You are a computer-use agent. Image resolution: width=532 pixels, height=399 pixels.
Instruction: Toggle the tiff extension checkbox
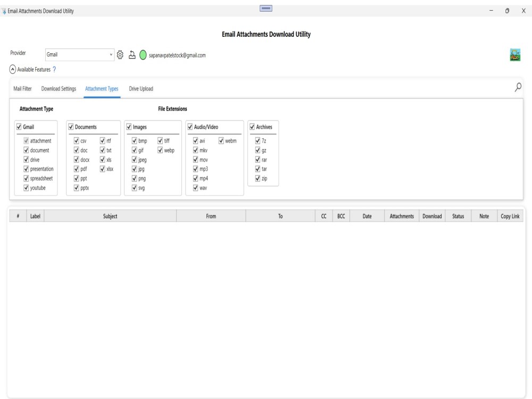pos(160,140)
